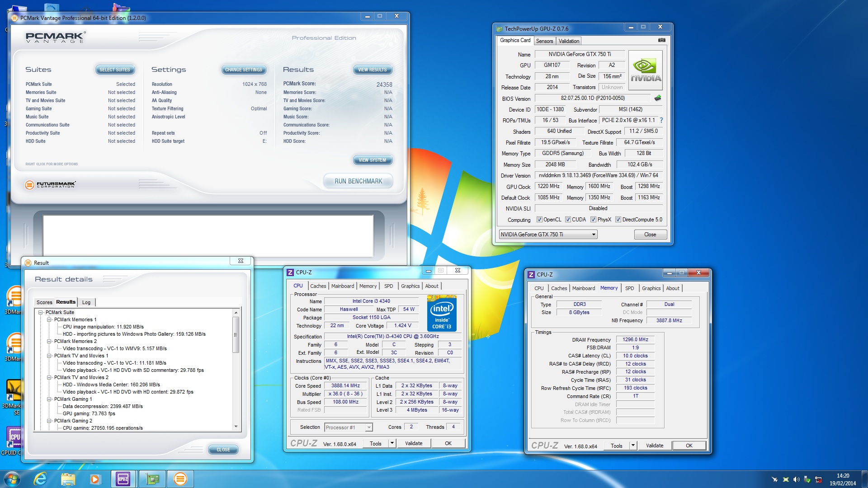Click the CPU-Z processor window title icon
This screenshot has height=488, width=868.
click(x=290, y=272)
